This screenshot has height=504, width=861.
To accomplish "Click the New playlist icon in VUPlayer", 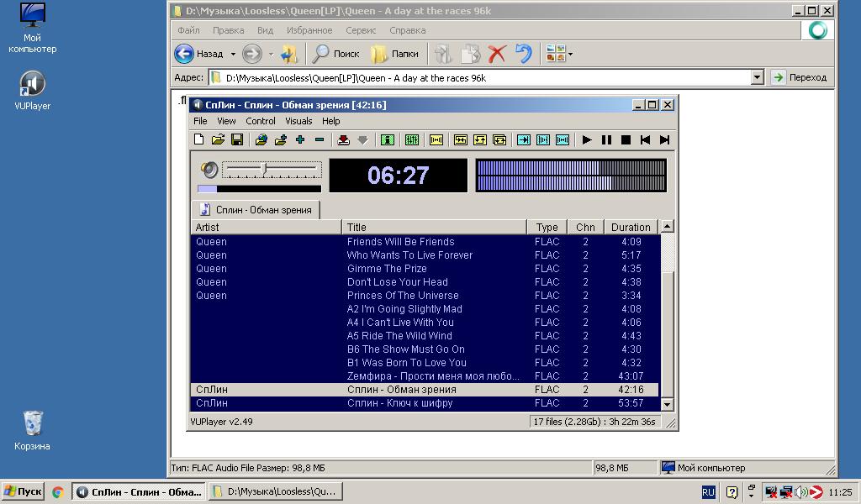I will coord(198,139).
